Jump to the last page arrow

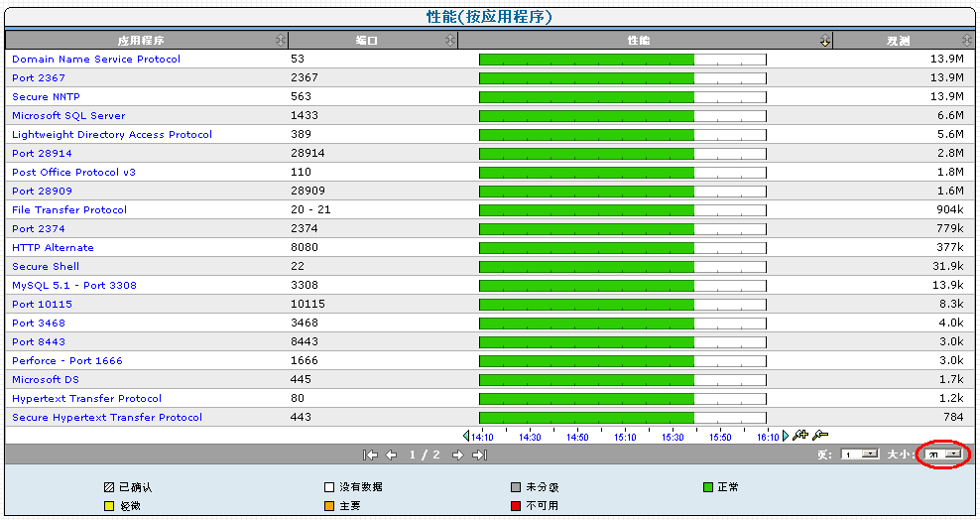click(x=479, y=455)
